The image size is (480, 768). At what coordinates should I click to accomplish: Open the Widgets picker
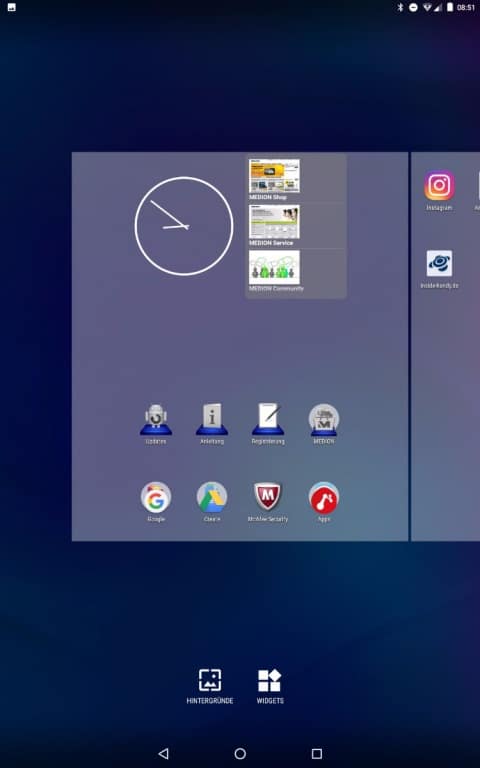click(x=270, y=686)
